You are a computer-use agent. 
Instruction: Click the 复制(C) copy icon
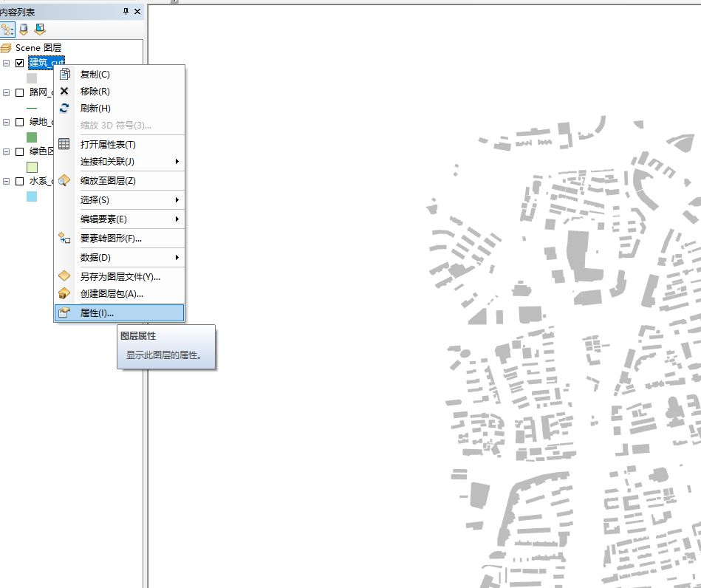[64, 74]
